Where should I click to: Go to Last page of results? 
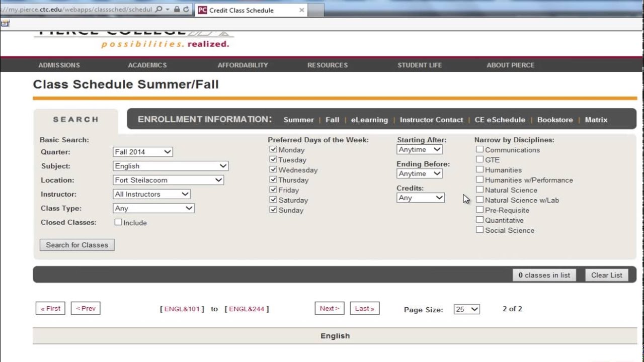tap(365, 309)
